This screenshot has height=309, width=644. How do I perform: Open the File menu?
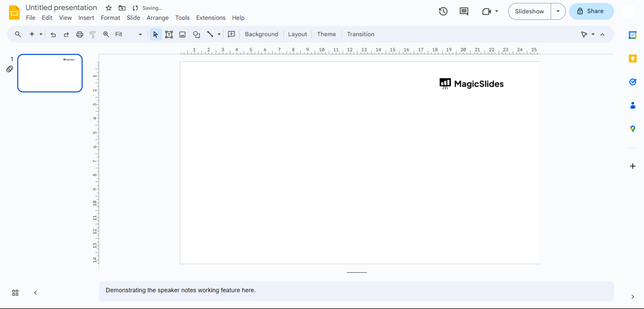click(x=31, y=18)
